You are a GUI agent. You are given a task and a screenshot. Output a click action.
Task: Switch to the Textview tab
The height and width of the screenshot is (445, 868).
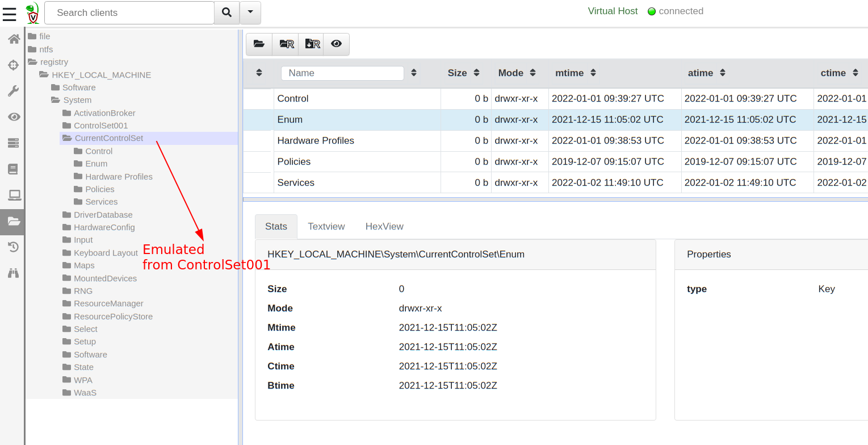(x=326, y=226)
